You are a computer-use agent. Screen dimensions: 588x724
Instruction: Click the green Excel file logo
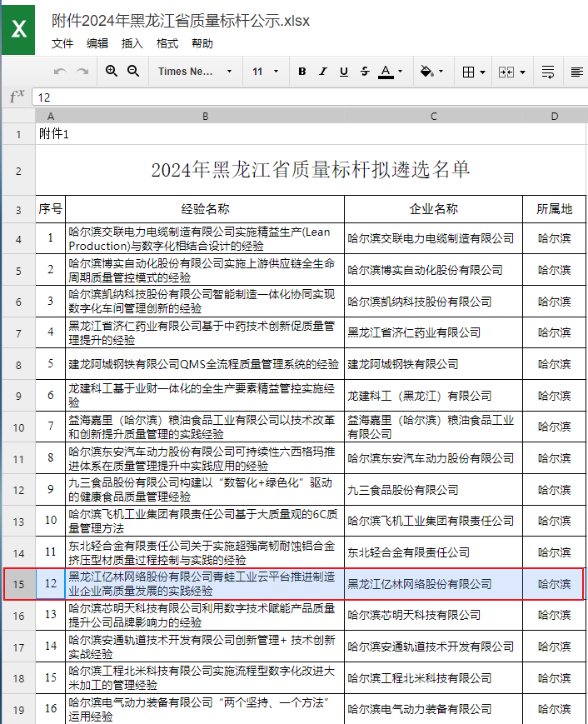pyautogui.click(x=18, y=29)
